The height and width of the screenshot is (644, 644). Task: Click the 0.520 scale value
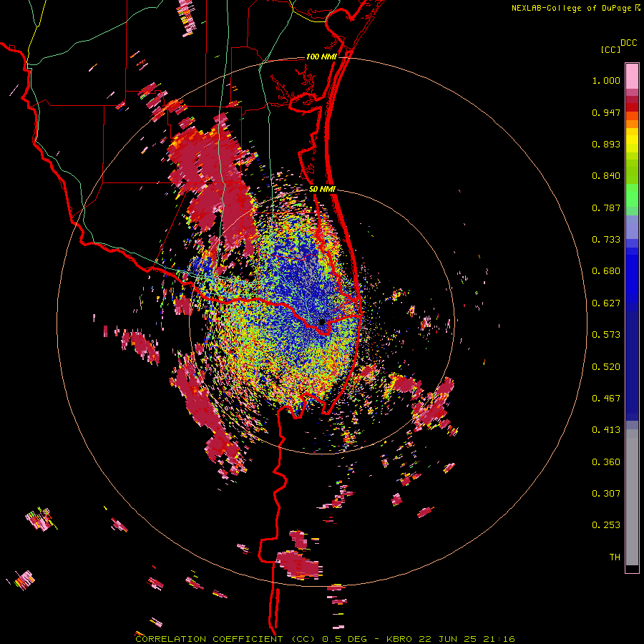pyautogui.click(x=606, y=367)
